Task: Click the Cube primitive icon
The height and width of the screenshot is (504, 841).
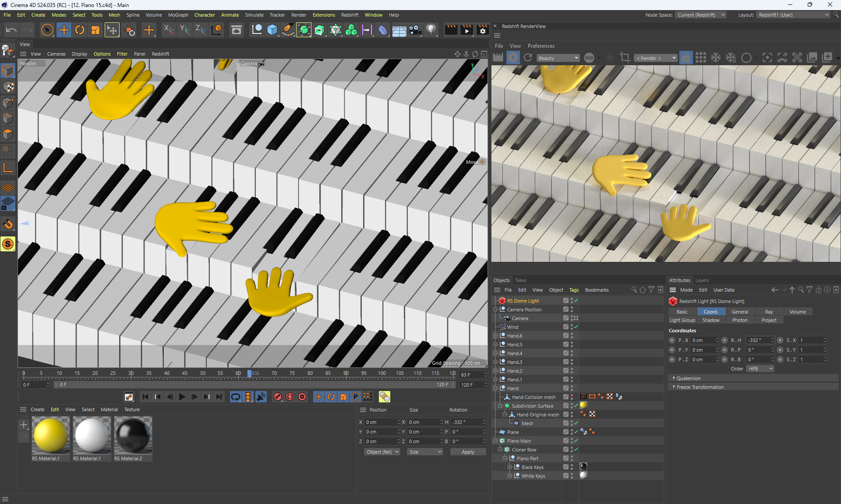Action: click(x=272, y=30)
